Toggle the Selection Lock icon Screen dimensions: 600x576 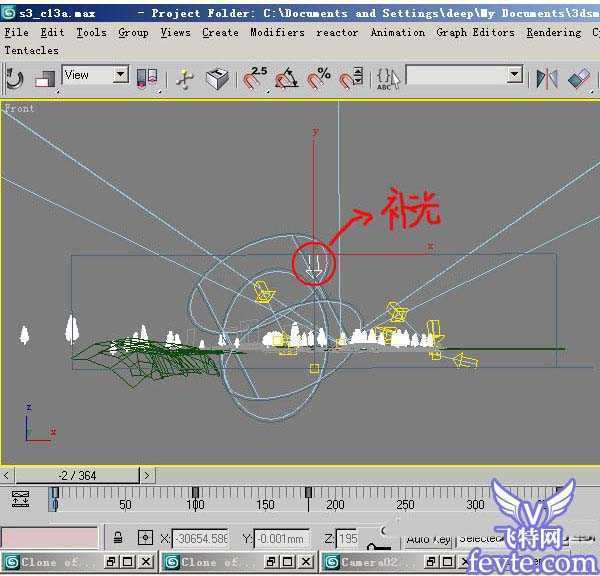coord(118,538)
